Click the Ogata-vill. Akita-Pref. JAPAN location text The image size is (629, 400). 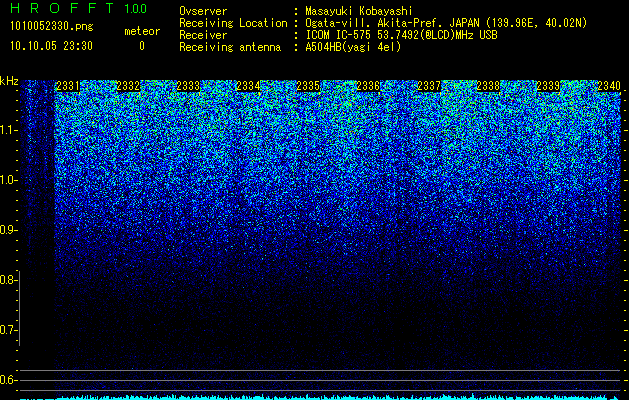446,23
